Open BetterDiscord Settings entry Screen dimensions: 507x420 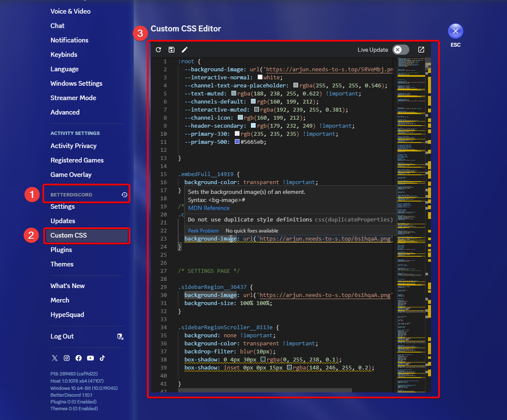point(62,207)
